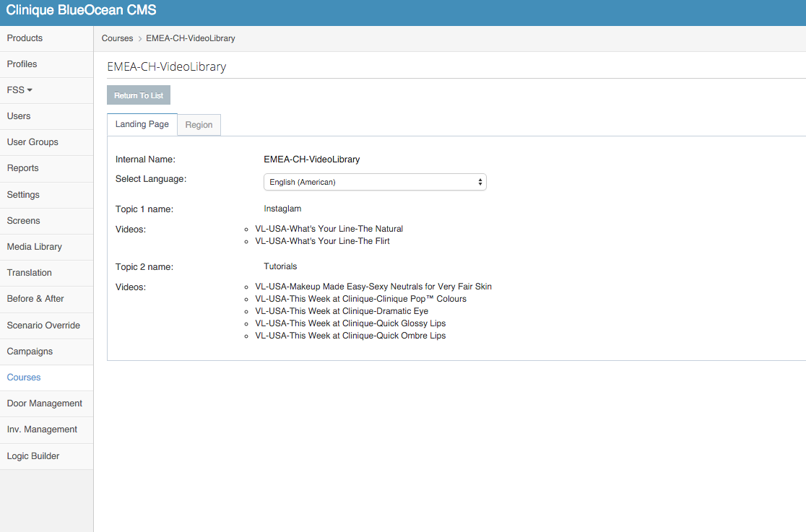
Task: Click video 'Quick Ombre Lips' entry
Action: click(350, 336)
